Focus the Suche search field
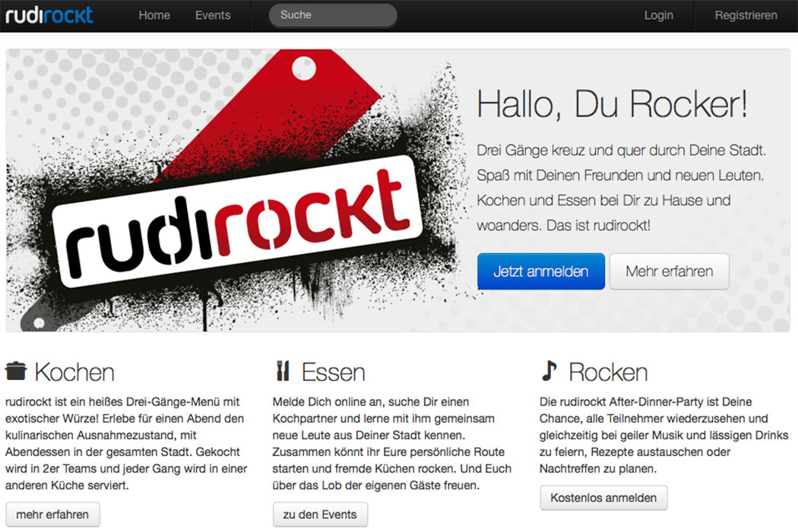Image resolution: width=798 pixels, height=532 pixels. pos(333,15)
